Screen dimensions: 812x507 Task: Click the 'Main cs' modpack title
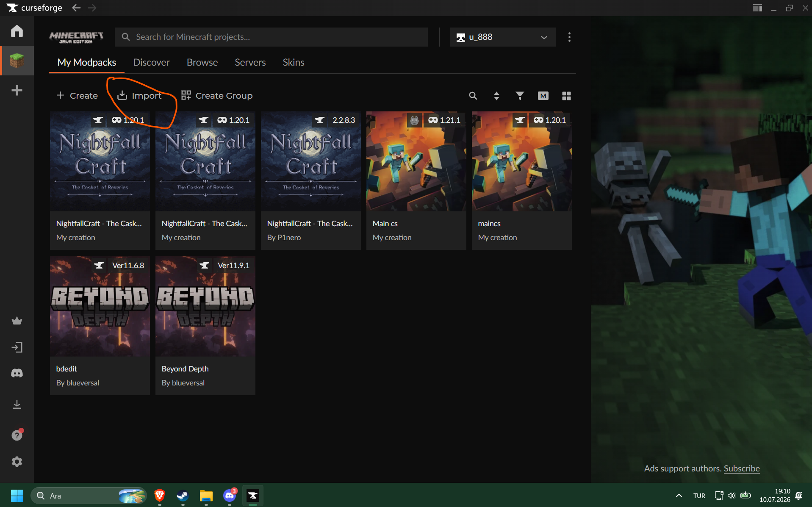tap(385, 223)
